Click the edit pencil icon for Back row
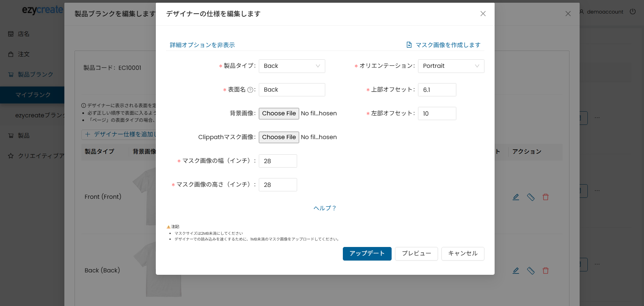 [516, 270]
